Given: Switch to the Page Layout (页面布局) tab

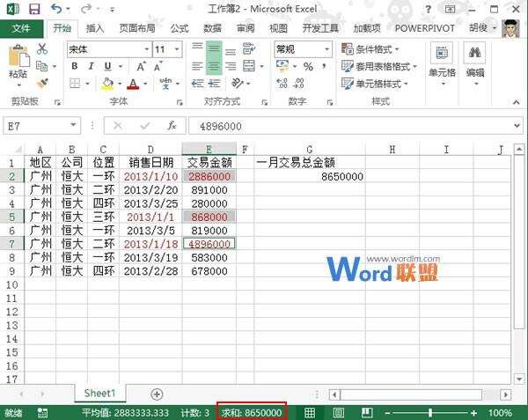Looking at the screenshot, I should (x=137, y=29).
